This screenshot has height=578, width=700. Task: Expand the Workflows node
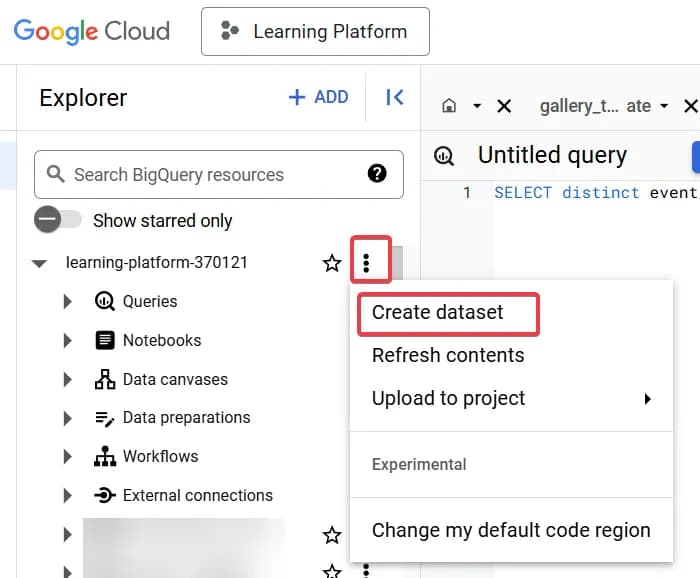67,457
